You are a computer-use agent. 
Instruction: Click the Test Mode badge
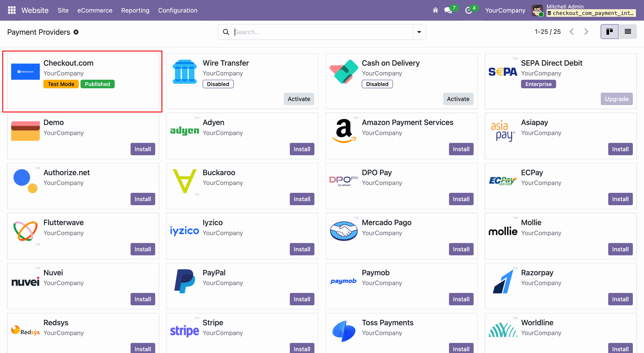coord(61,84)
